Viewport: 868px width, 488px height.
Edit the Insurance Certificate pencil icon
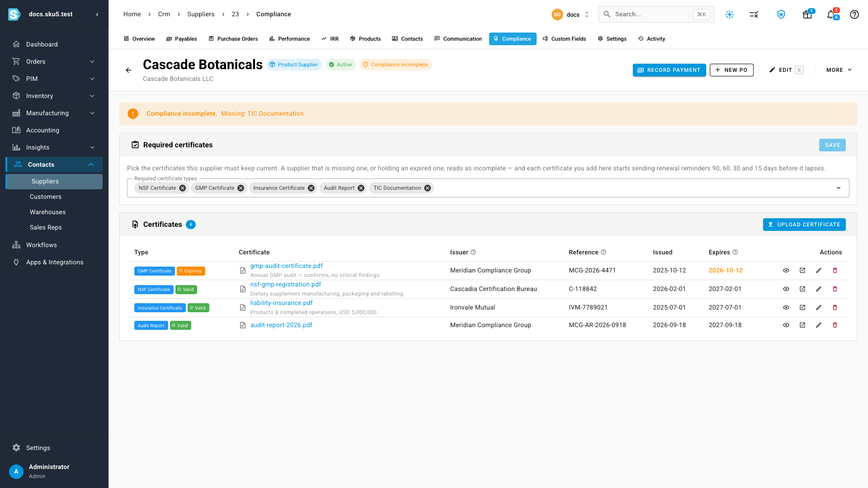click(x=819, y=308)
